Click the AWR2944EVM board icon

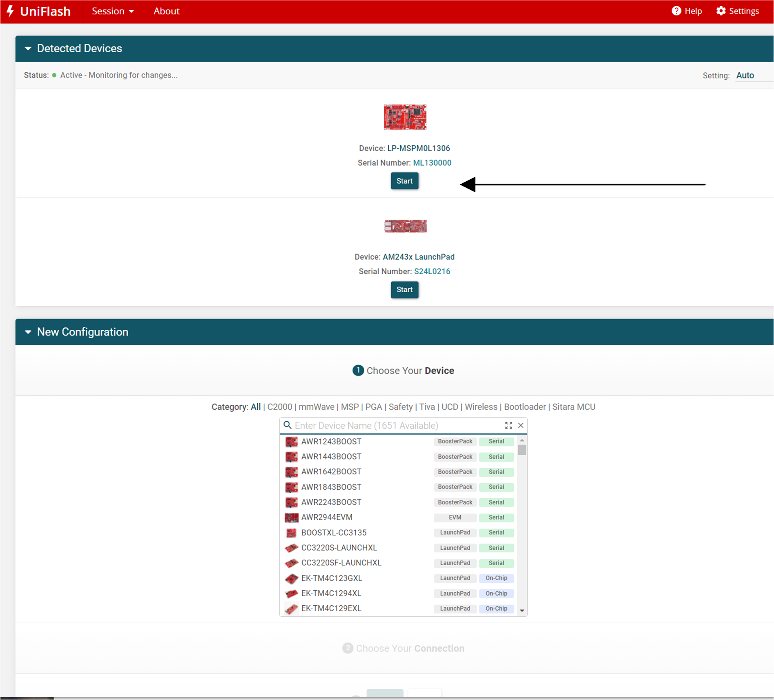[291, 518]
